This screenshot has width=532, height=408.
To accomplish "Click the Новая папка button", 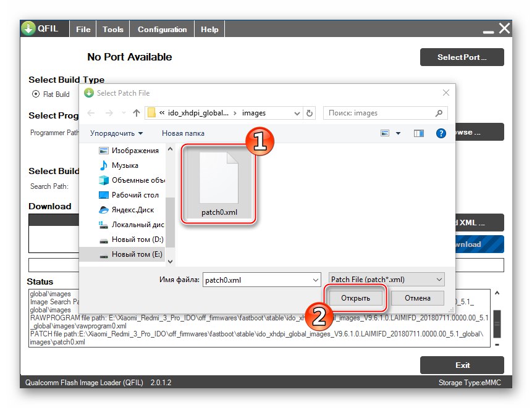I will click(x=183, y=133).
